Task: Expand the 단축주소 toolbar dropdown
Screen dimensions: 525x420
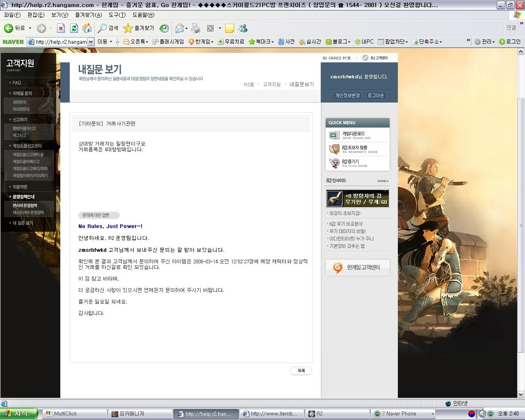Action: (x=441, y=42)
